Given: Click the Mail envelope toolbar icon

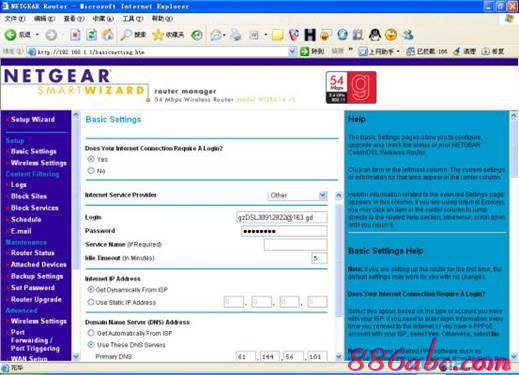Looking at the screenshot, I should tap(216, 35).
